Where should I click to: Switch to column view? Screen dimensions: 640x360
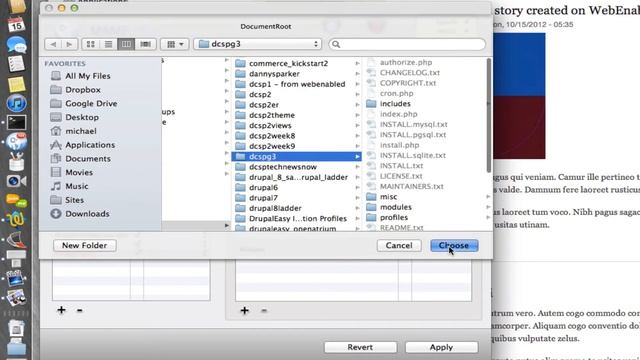pyautogui.click(x=126, y=44)
